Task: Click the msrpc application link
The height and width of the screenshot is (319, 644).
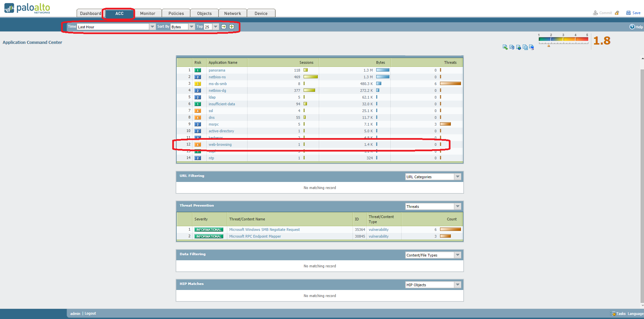Action: point(213,124)
